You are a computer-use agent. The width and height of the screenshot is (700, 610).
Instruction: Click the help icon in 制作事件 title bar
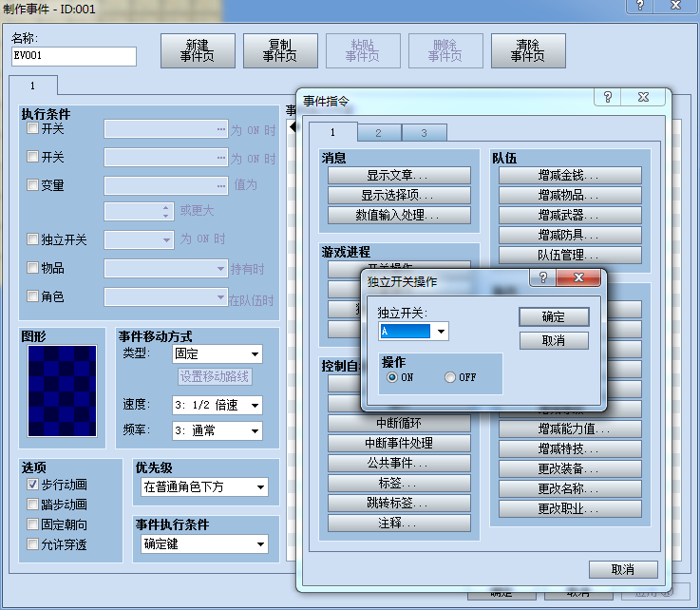pyautogui.click(x=640, y=6)
